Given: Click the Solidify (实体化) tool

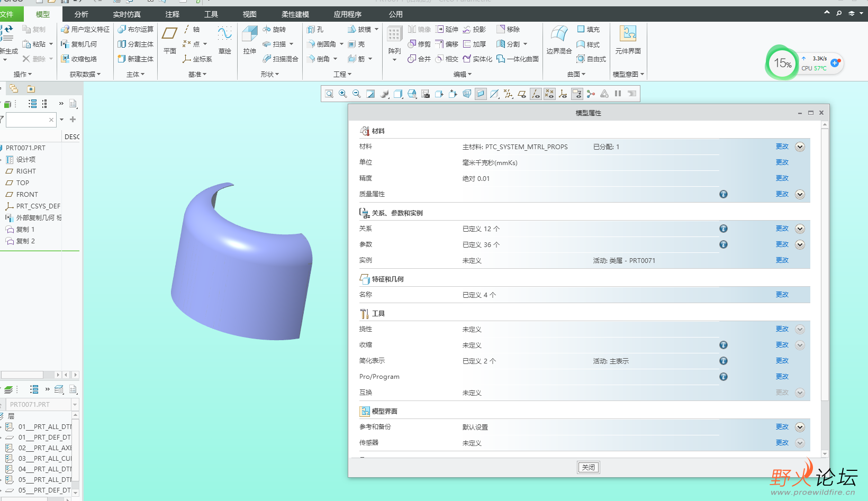Looking at the screenshot, I should pos(477,59).
